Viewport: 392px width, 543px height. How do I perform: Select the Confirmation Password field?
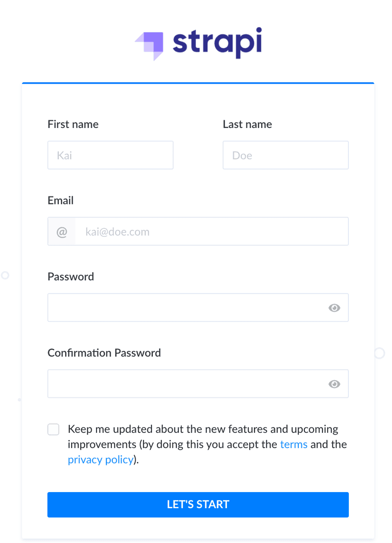(186, 384)
